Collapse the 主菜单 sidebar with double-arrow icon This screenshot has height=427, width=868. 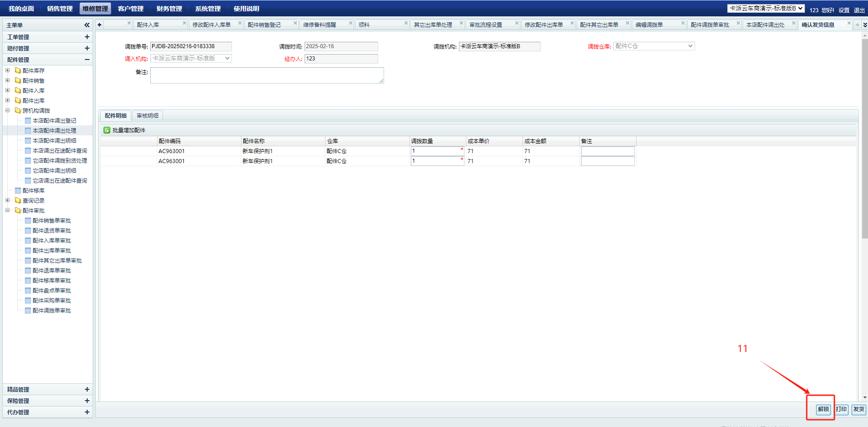click(x=87, y=25)
